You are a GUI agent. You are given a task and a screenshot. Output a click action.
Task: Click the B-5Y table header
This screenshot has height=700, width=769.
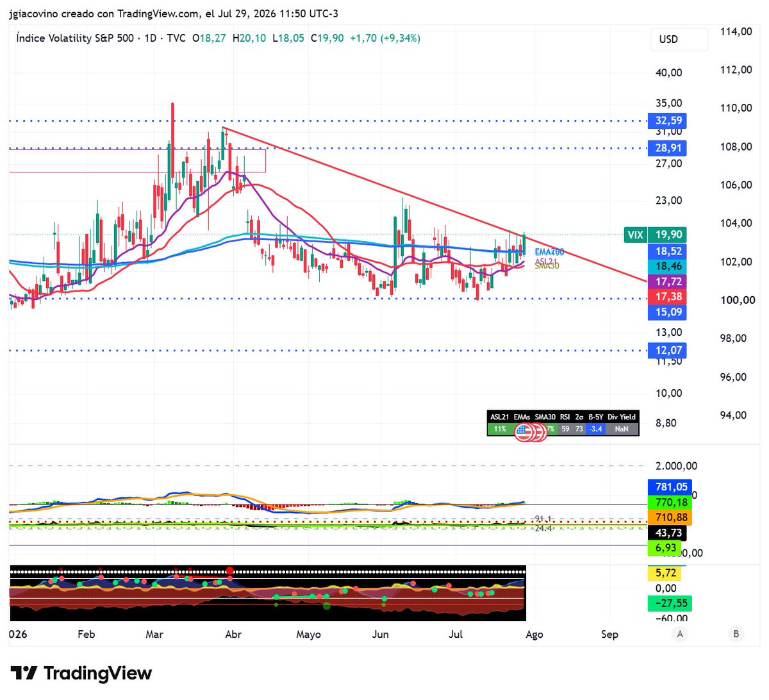pos(596,417)
